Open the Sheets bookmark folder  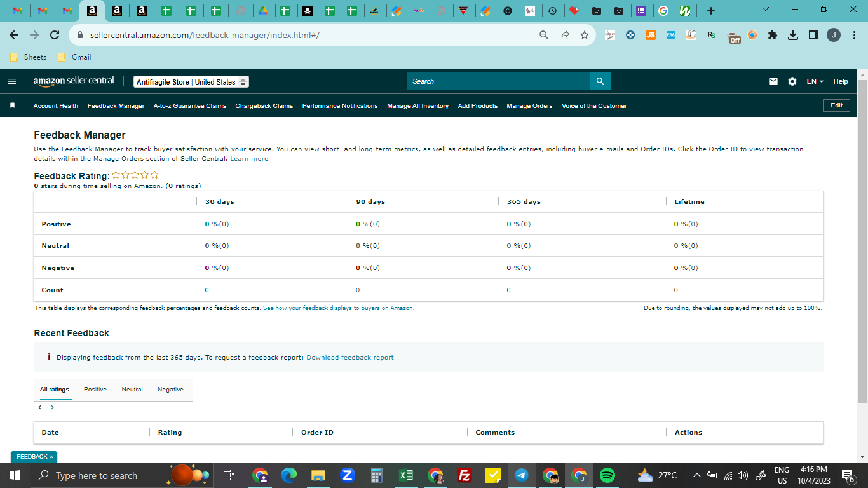[29, 57]
